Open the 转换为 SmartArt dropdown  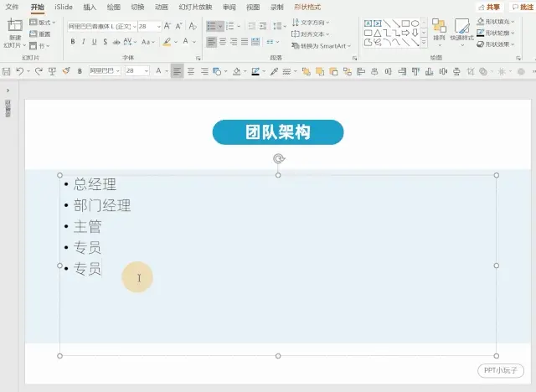(x=321, y=46)
